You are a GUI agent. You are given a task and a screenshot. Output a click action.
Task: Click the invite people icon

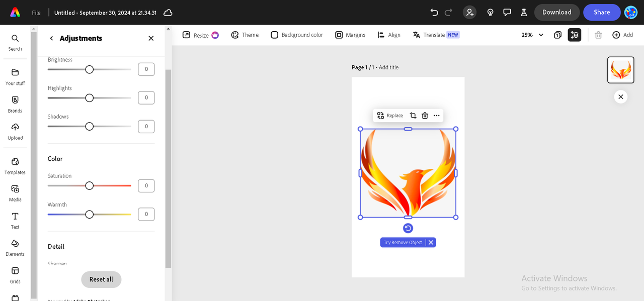469,12
